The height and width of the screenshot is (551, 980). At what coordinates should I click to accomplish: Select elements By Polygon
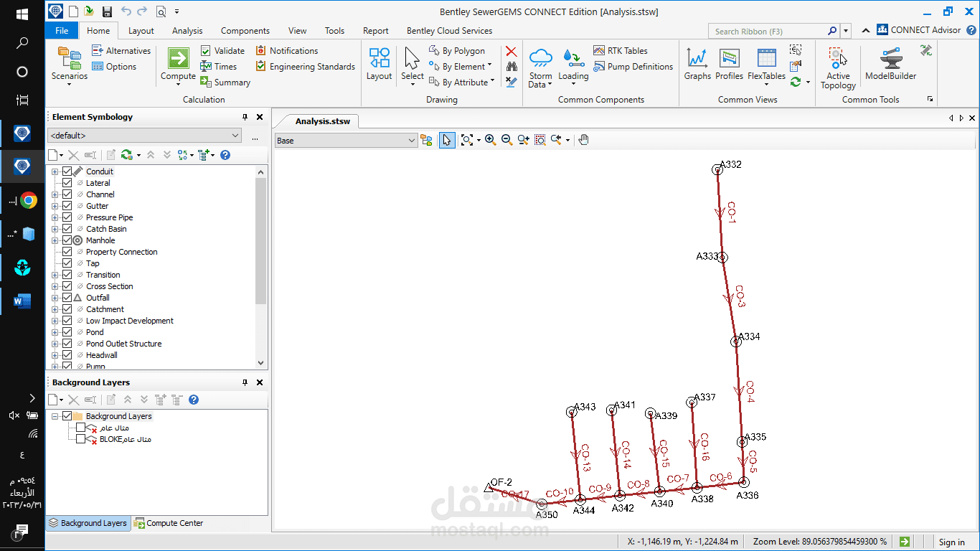pos(457,51)
